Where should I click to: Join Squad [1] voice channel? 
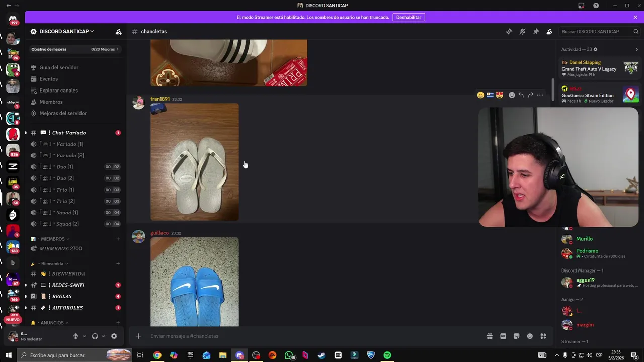(75, 212)
